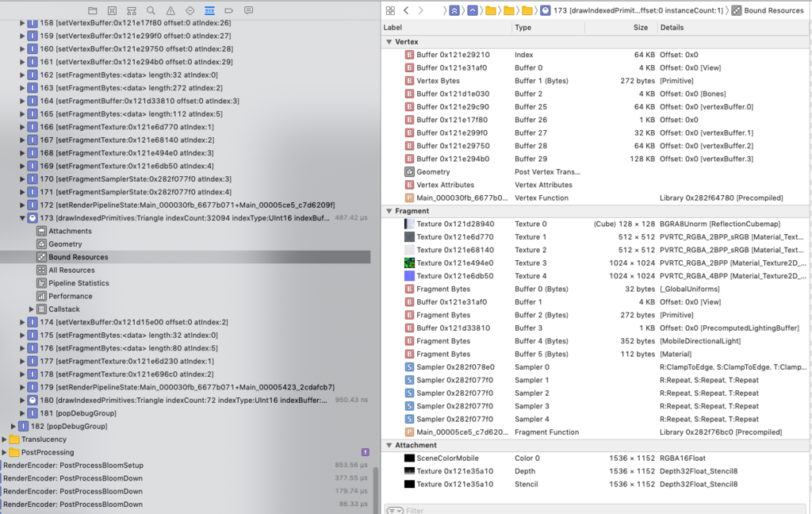Click the purple issue badge on PostProcessing
This screenshot has width=812, height=514.
pos(365,452)
